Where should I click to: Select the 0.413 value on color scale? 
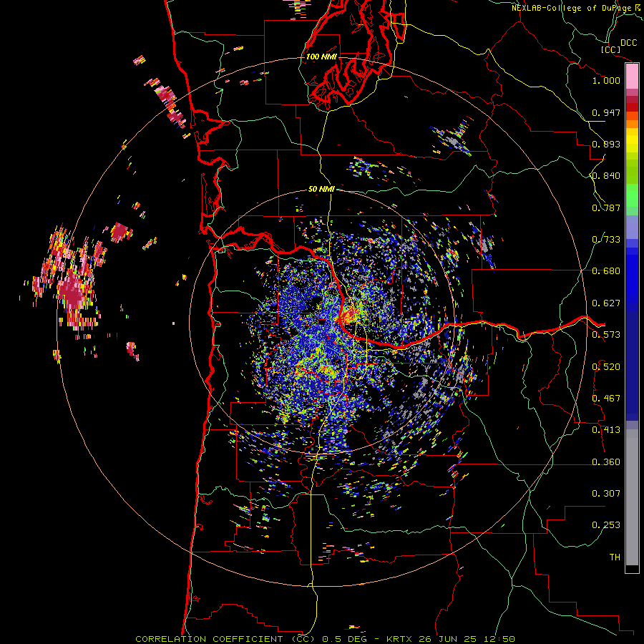pyautogui.click(x=606, y=430)
